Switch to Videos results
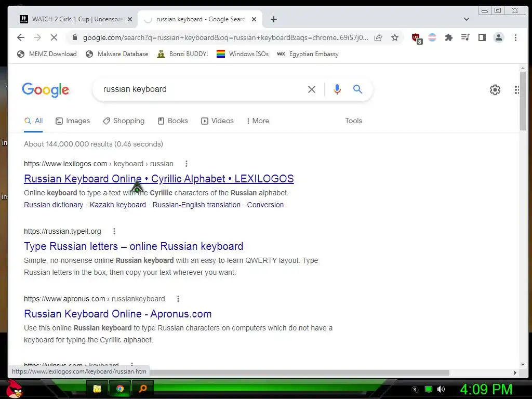The height and width of the screenshot is (399, 532). (218, 121)
